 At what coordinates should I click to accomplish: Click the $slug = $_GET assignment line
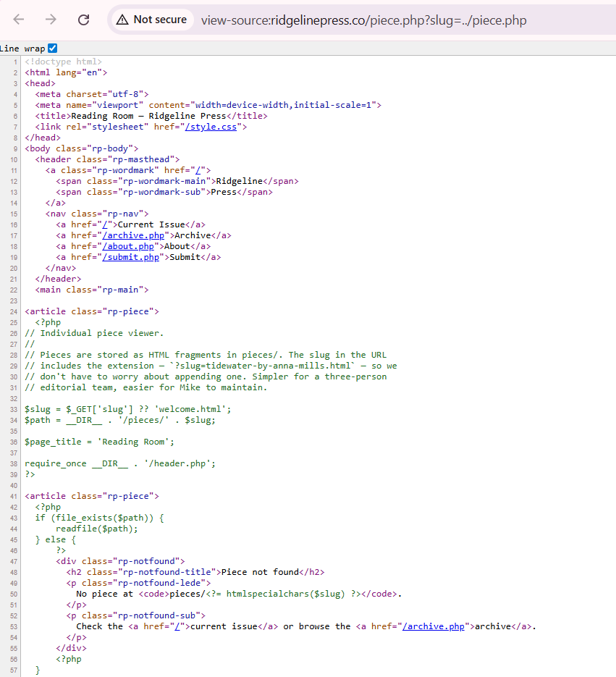click(x=127, y=409)
